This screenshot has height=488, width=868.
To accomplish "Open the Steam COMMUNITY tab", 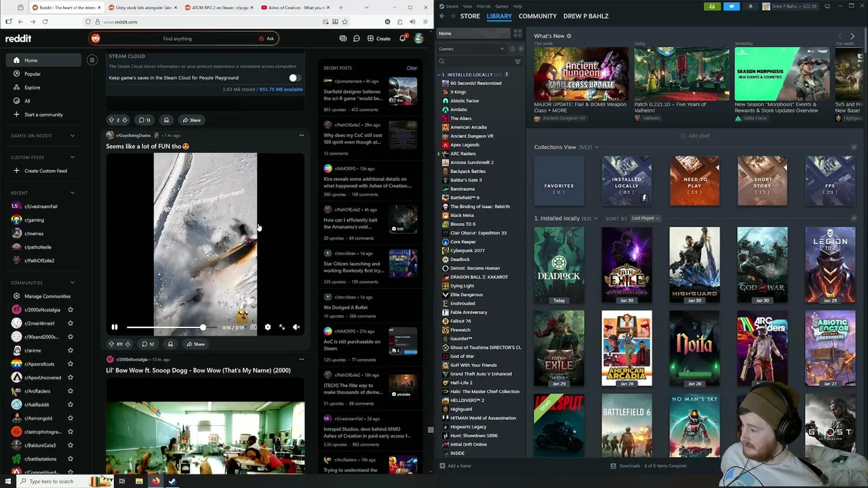I will [538, 16].
